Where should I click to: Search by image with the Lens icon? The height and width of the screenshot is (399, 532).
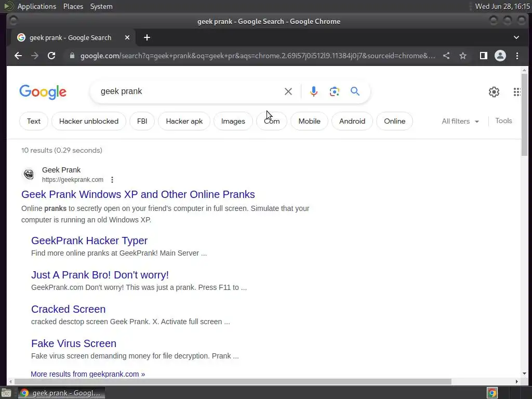pos(334,91)
